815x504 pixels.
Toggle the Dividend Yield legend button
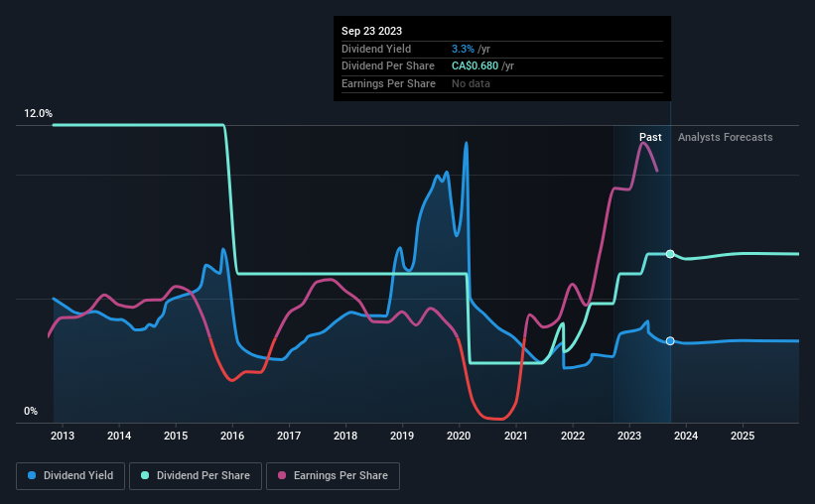point(70,476)
